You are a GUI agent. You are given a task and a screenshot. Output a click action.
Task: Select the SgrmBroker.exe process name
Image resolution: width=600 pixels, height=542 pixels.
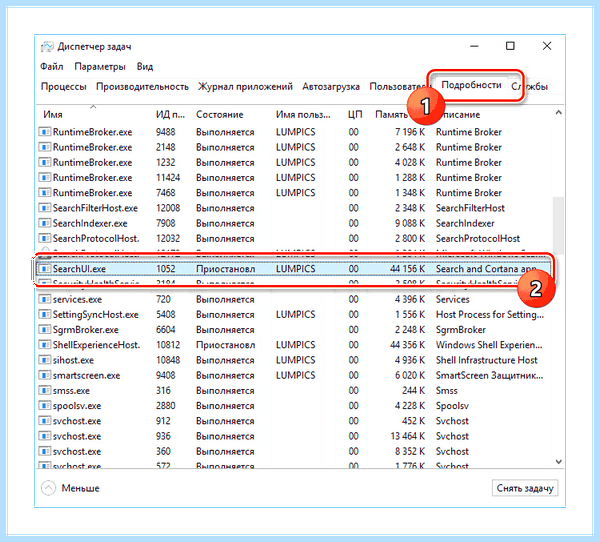point(86,330)
